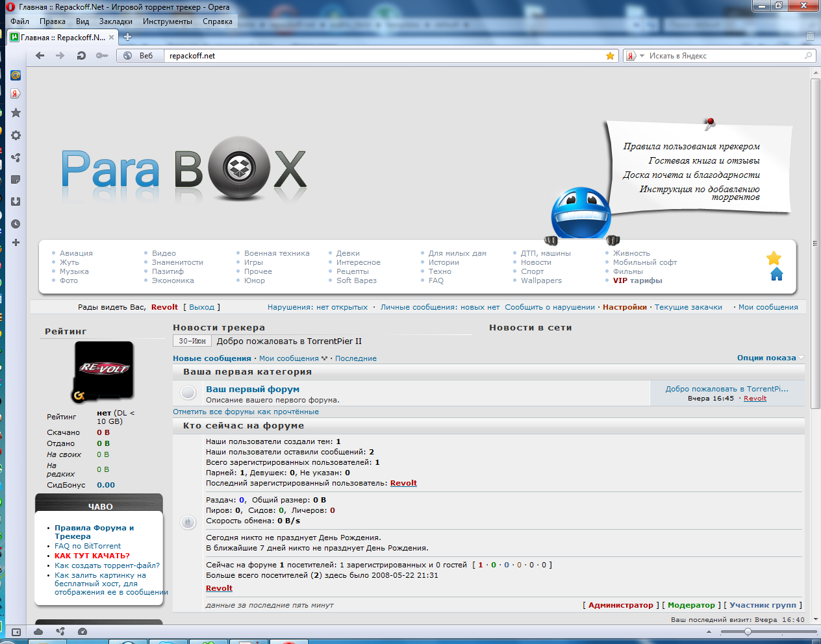
Task: Open the Opera Mail panel icon
Action: [x=16, y=76]
